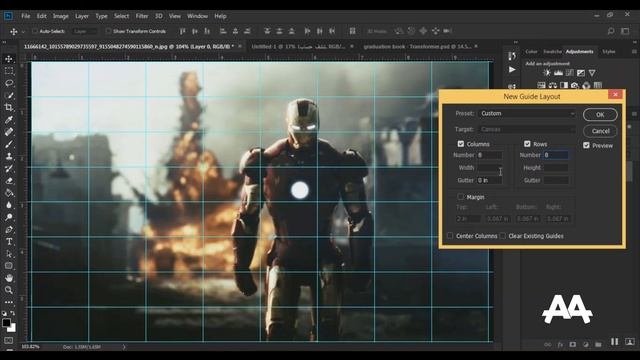Select the Eyedropper tool

(9, 120)
